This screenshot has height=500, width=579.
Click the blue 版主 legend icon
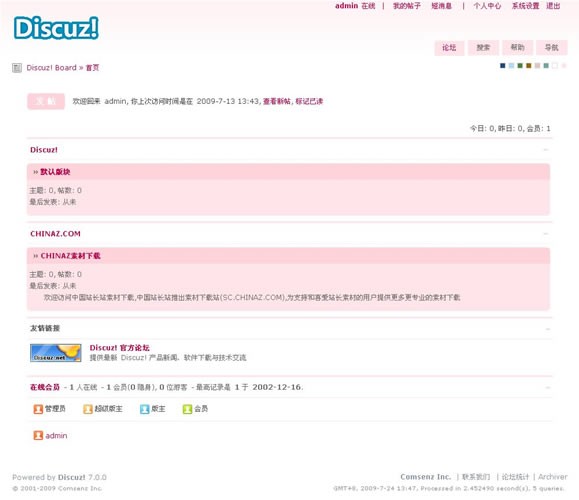point(144,409)
